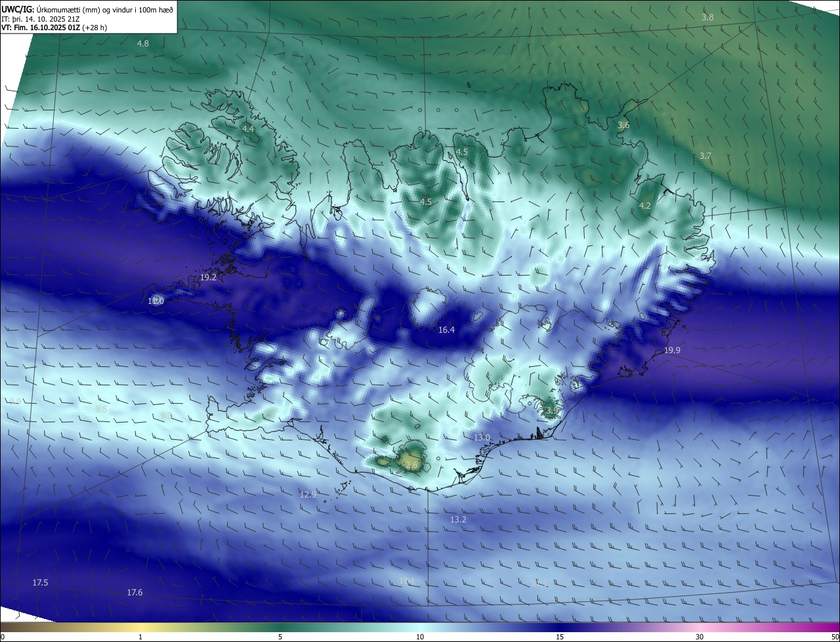
Task: Click the 16.4 value label on the map
Action: click(x=446, y=330)
